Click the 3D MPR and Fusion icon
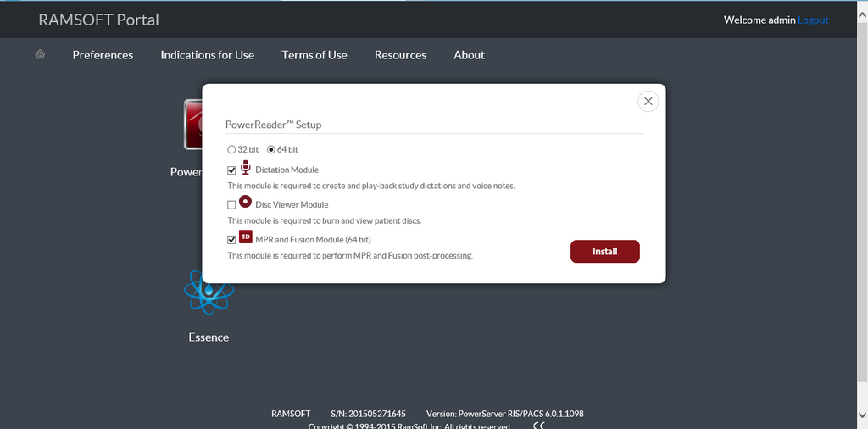The width and height of the screenshot is (868, 429). 246,237
